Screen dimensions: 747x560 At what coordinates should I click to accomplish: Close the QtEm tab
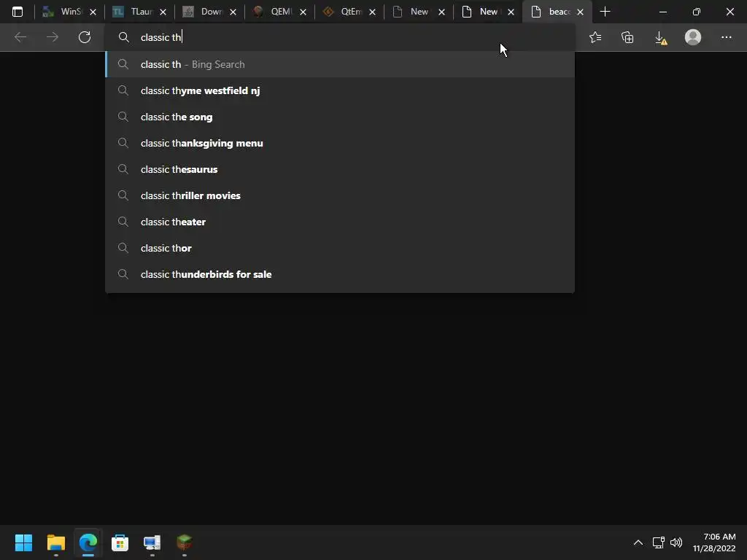[373, 12]
